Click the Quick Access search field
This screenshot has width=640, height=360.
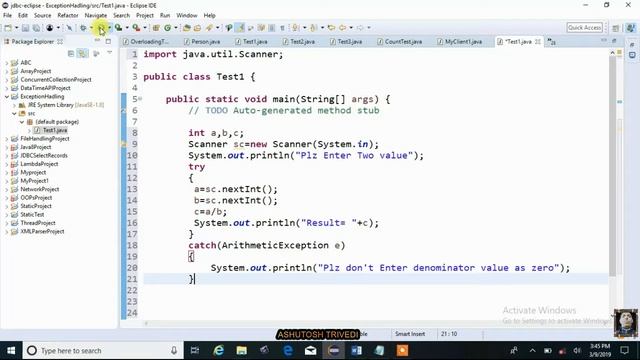click(584, 28)
